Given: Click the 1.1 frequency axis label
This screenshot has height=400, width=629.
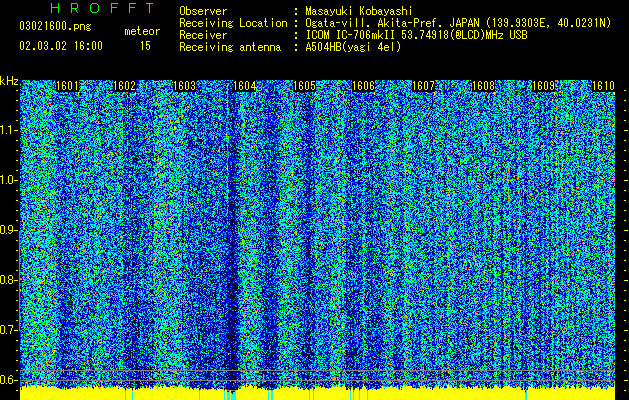Looking at the screenshot, I should point(9,130).
